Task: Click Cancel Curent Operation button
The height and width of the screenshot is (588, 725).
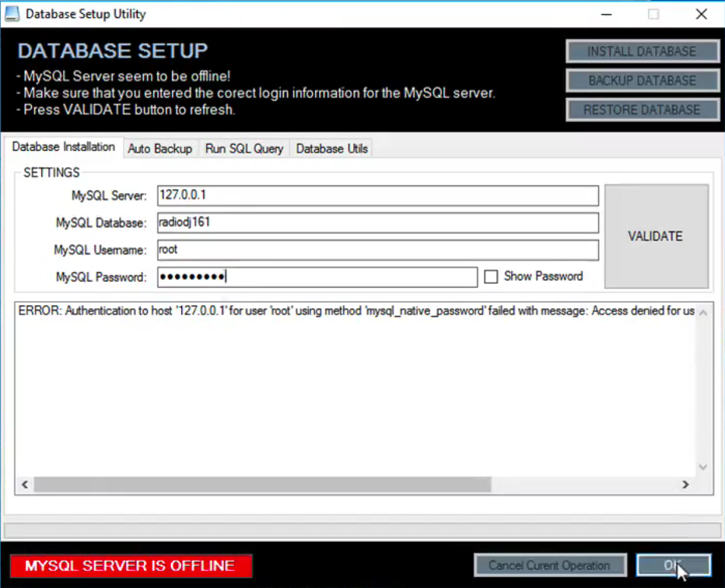Action: pos(550,565)
